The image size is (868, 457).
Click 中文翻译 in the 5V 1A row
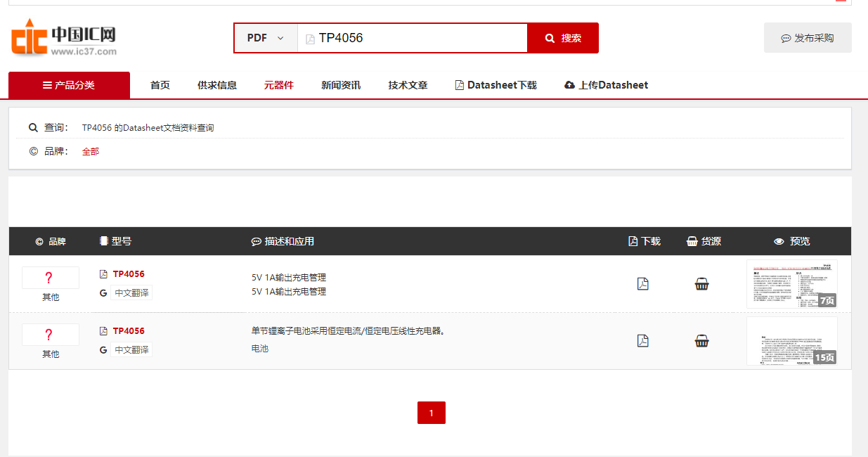coord(131,292)
